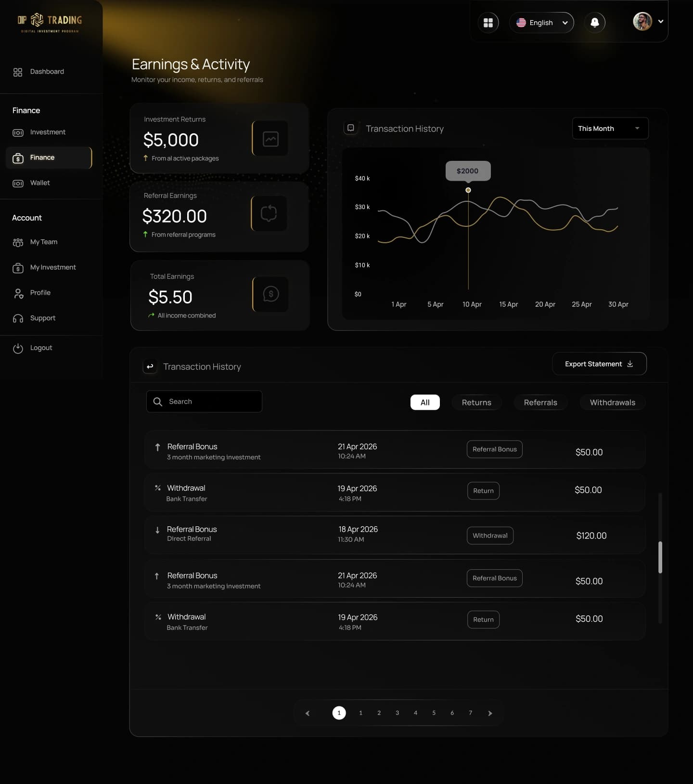Image resolution: width=693 pixels, height=784 pixels.
Task: Show the All transactions filter
Action: 425,403
